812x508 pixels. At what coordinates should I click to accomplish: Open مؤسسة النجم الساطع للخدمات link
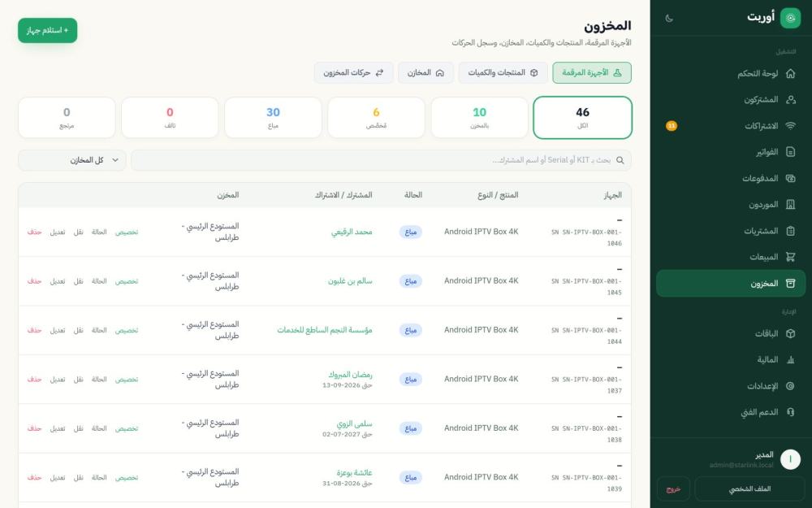(x=325, y=330)
